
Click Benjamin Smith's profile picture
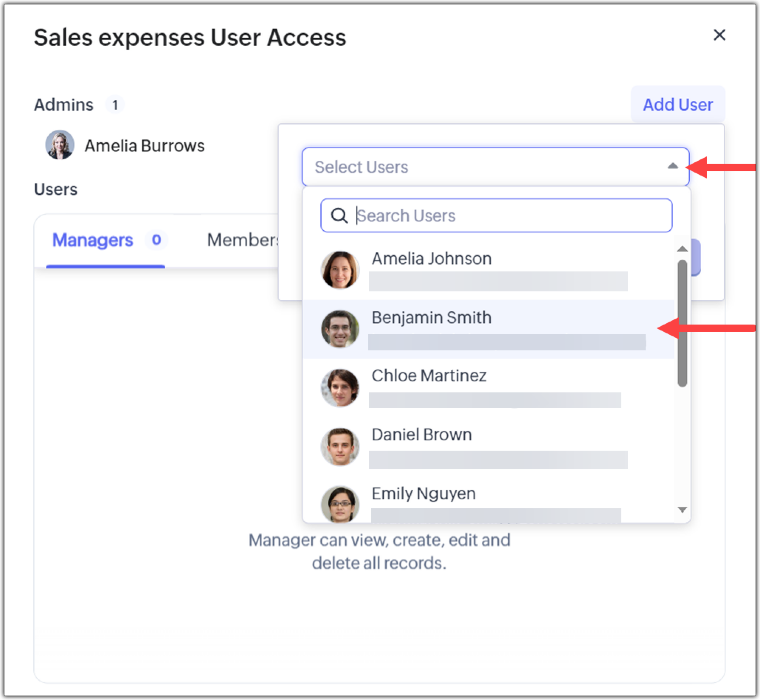(x=340, y=329)
